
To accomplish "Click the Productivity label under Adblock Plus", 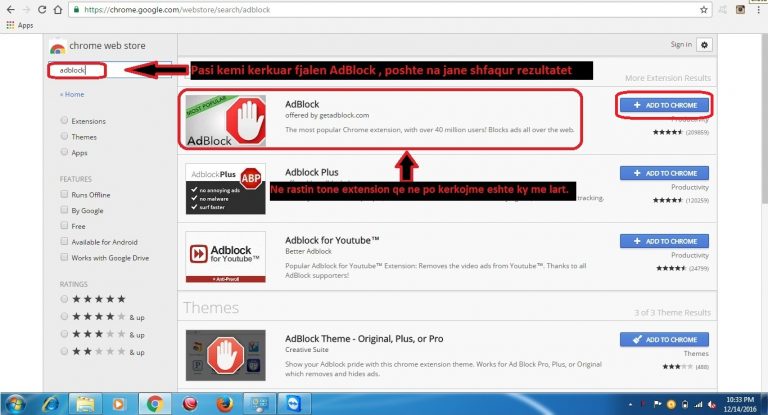I will 690,187.
